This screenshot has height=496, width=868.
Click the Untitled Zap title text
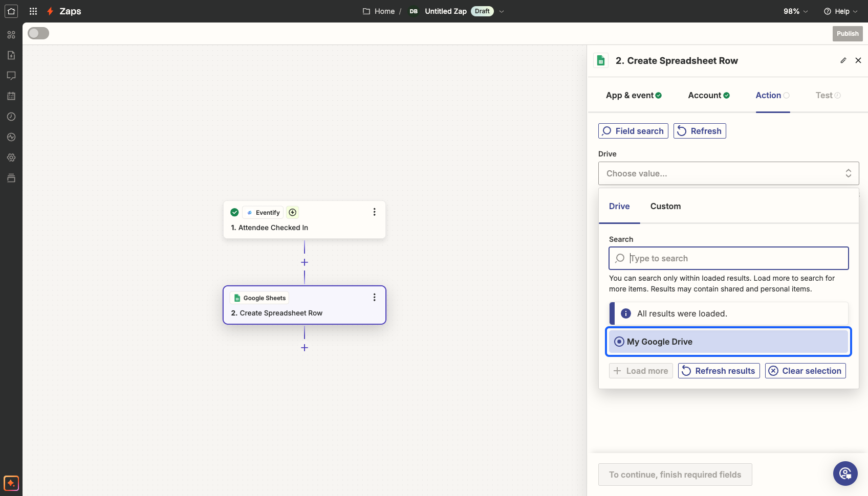446,11
